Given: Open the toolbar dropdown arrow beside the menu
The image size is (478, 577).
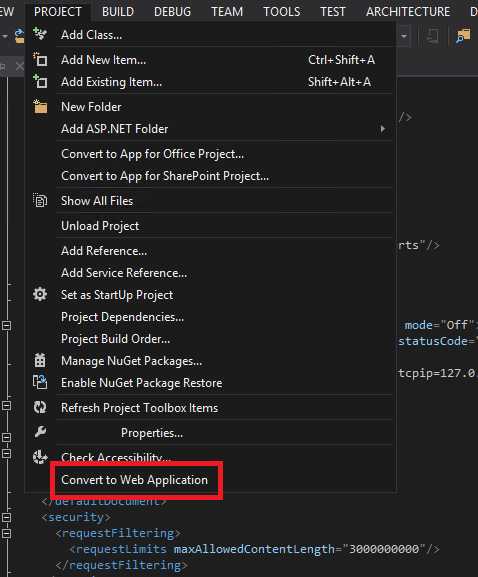Looking at the screenshot, I should point(404,36).
